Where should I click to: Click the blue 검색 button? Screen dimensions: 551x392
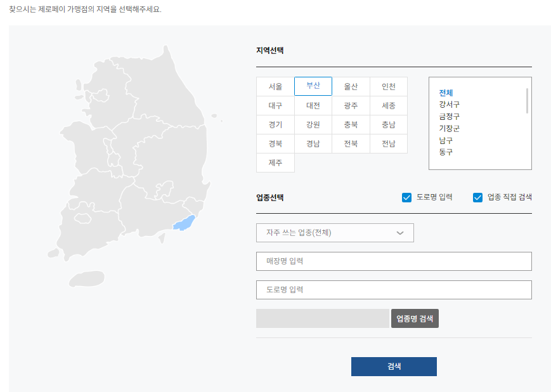(394, 367)
